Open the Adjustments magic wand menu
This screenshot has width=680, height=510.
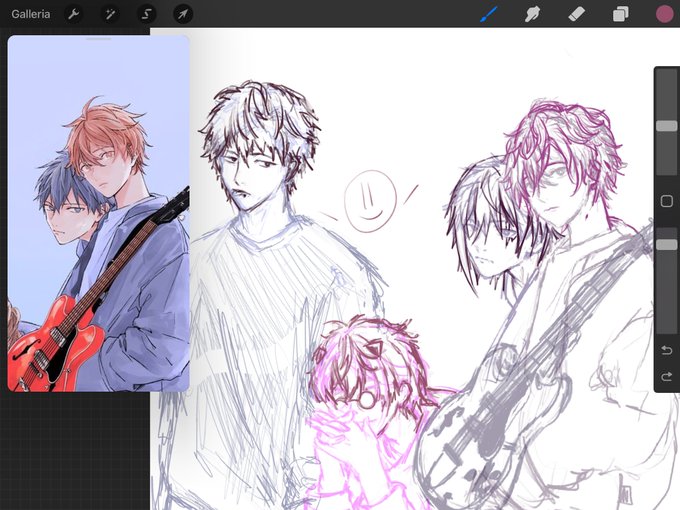[x=110, y=14]
